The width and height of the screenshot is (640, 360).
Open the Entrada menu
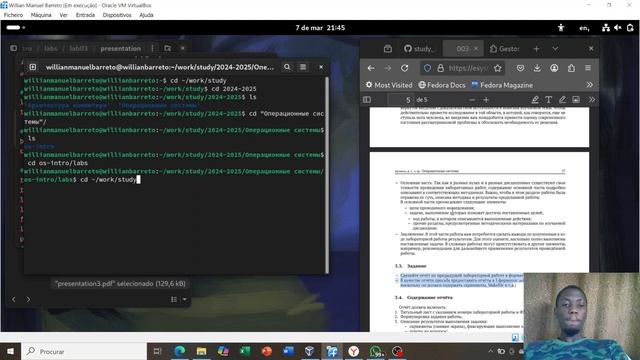coord(85,15)
